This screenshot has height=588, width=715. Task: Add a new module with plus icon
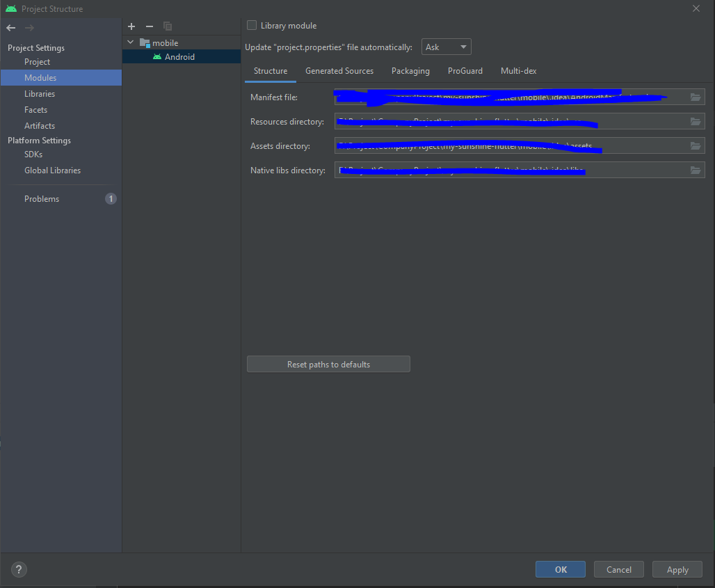[131, 26]
